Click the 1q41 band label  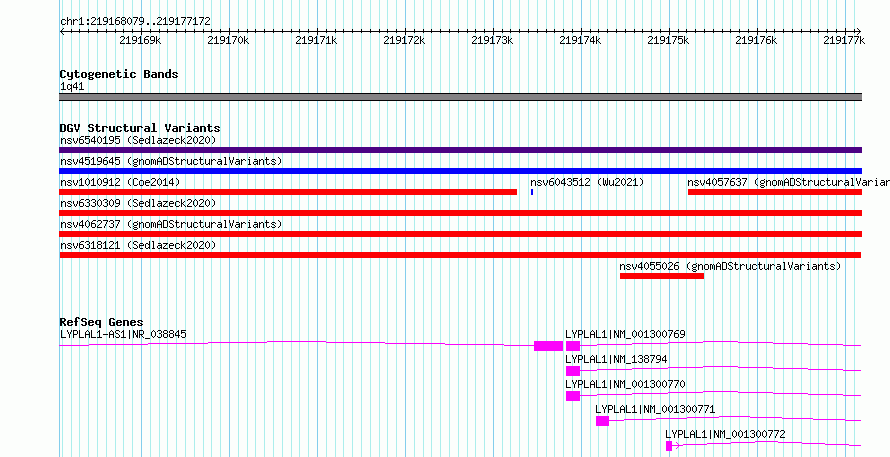[72, 87]
